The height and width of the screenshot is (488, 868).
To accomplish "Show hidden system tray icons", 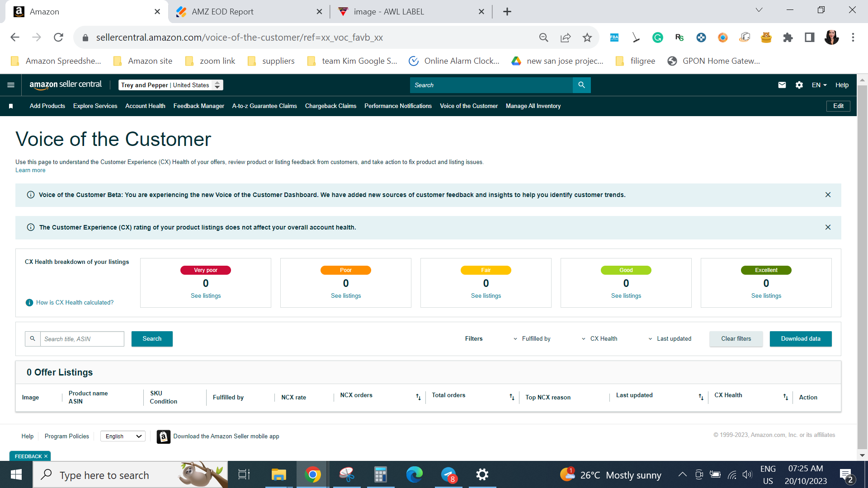I will [683, 474].
